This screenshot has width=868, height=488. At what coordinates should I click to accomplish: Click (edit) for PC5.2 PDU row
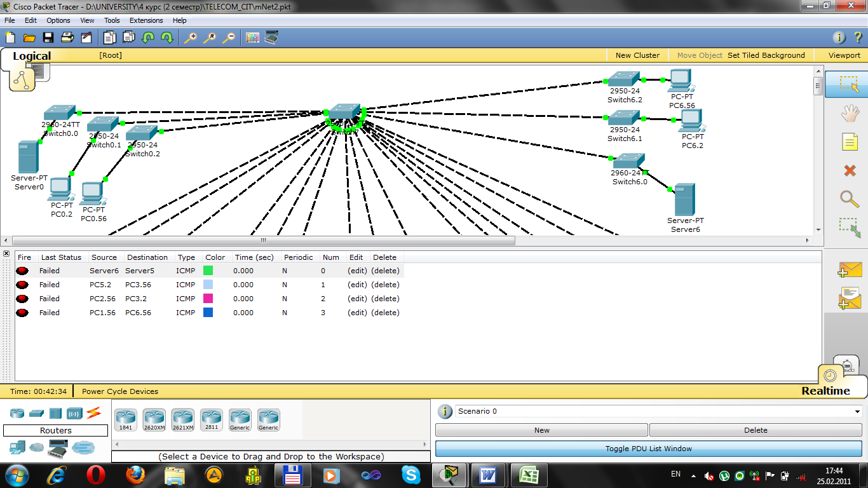coord(357,285)
